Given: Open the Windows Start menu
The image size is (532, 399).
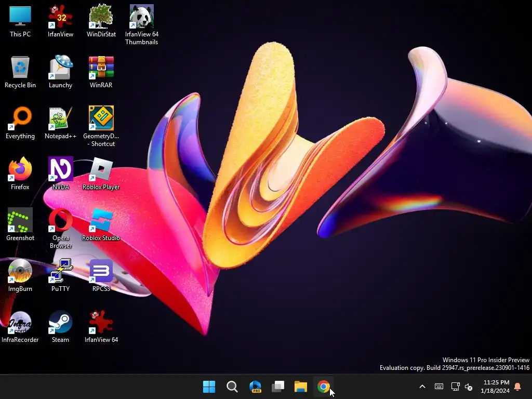Looking at the screenshot, I should coord(209,387).
